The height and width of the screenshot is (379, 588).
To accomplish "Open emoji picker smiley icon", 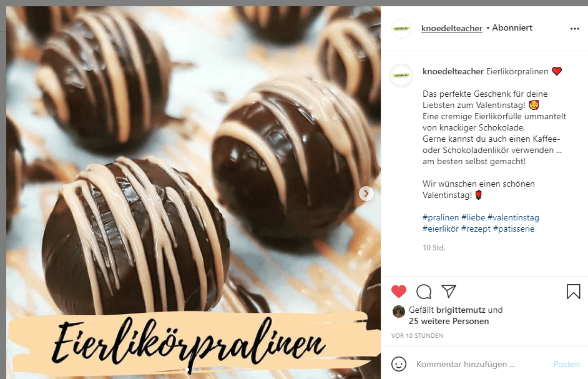I will pyautogui.click(x=399, y=364).
